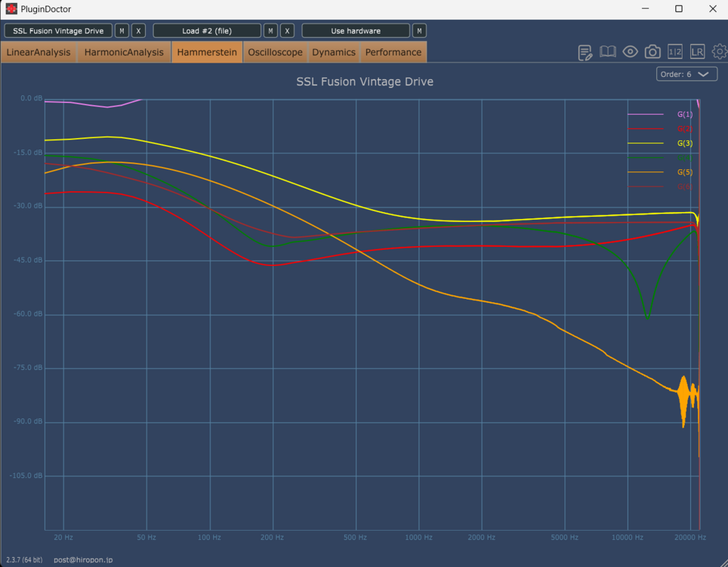Click the -15.0 dB axis label
Image resolution: width=728 pixels, height=567 pixels.
(28, 152)
